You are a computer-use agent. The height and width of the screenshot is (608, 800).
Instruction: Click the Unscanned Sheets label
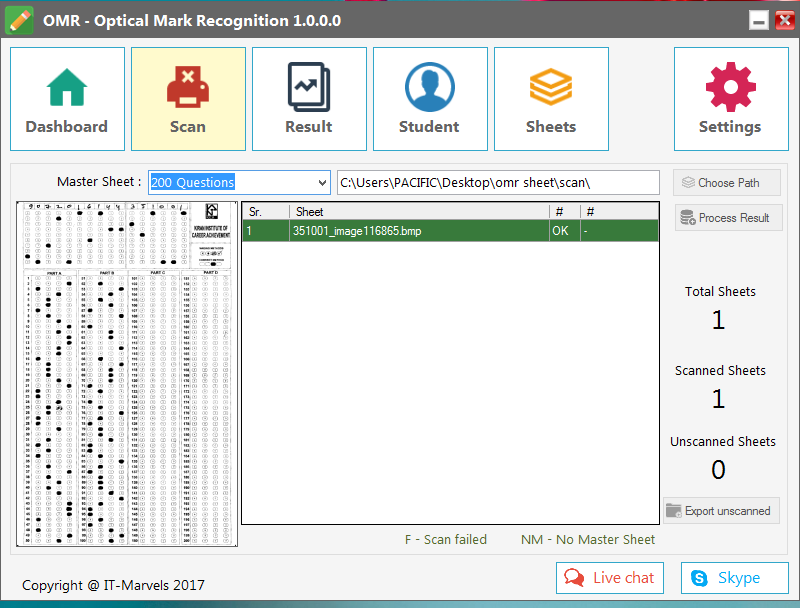(x=722, y=441)
